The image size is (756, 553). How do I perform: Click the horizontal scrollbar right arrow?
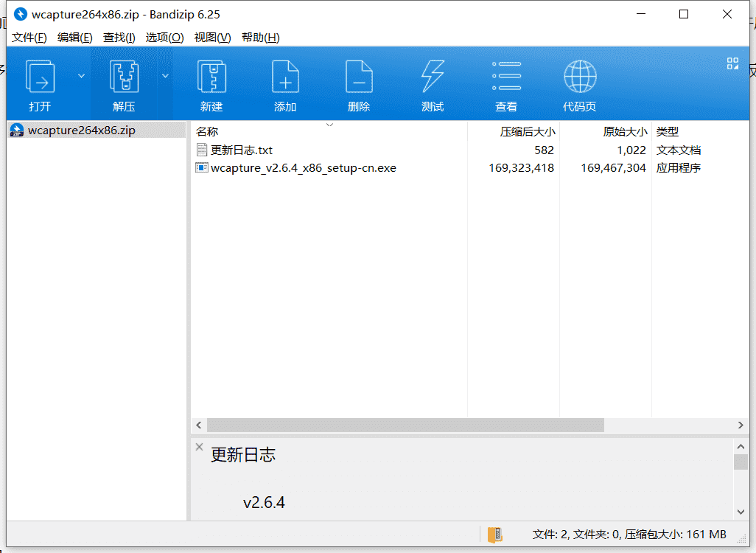tap(741, 425)
